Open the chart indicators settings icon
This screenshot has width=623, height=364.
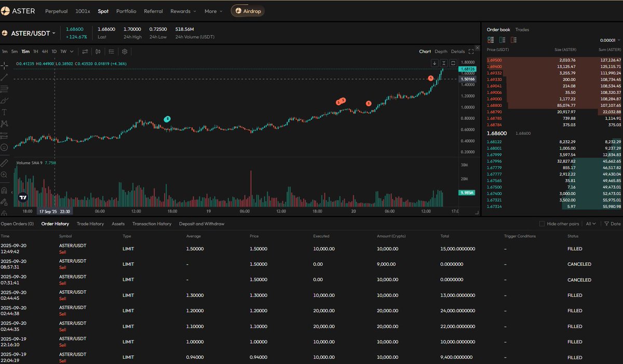pyautogui.click(x=85, y=51)
